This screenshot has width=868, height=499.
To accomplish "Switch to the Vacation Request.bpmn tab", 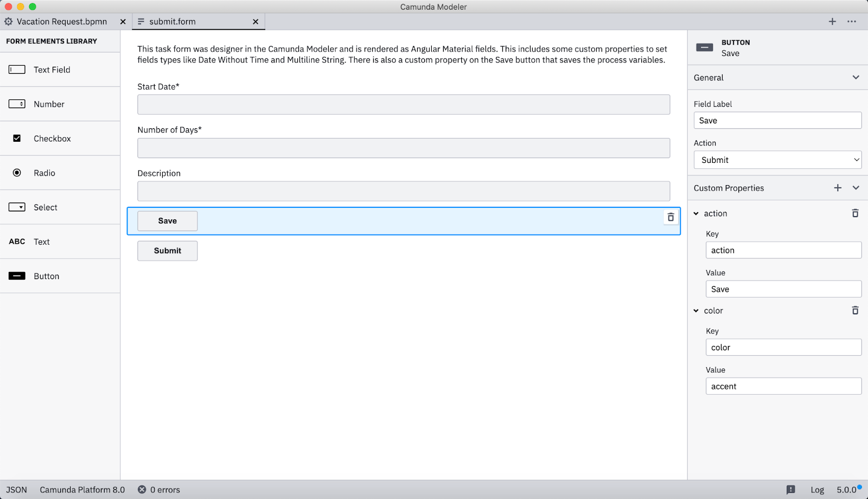I will tap(66, 22).
